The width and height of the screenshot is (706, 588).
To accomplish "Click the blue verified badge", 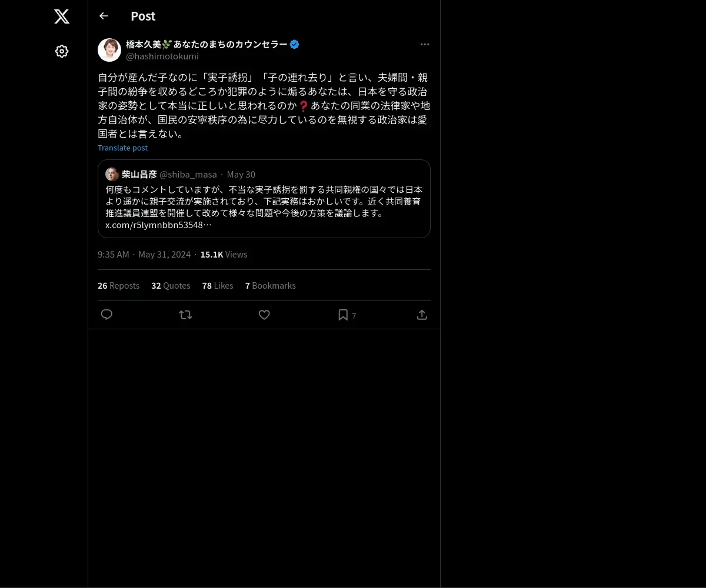I will point(295,44).
